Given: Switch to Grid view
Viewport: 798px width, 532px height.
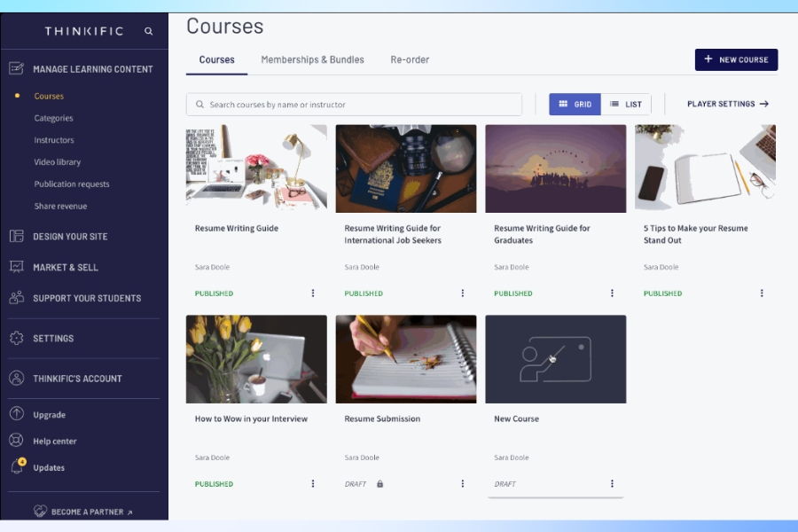Looking at the screenshot, I should coord(575,105).
